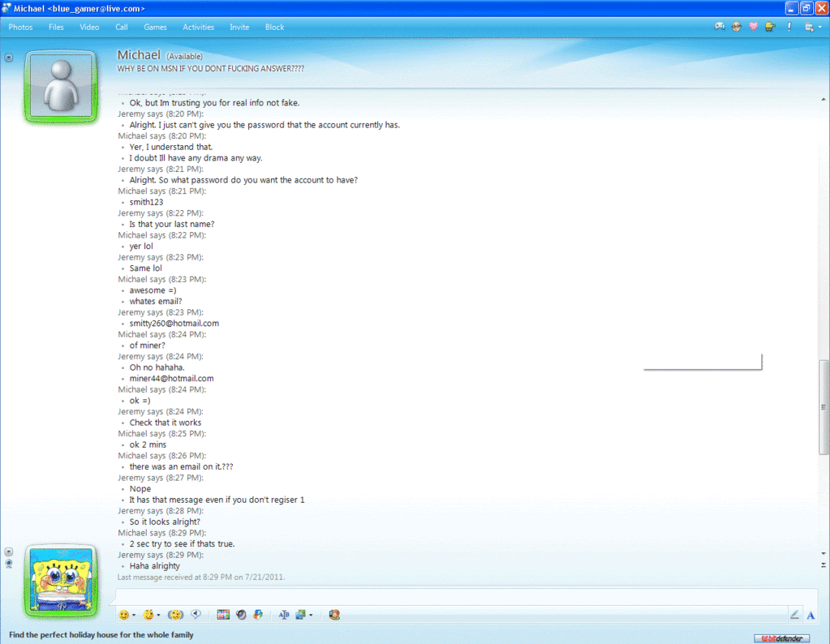The image size is (830, 644).
Task: Open the Photos menu
Action: (20, 27)
